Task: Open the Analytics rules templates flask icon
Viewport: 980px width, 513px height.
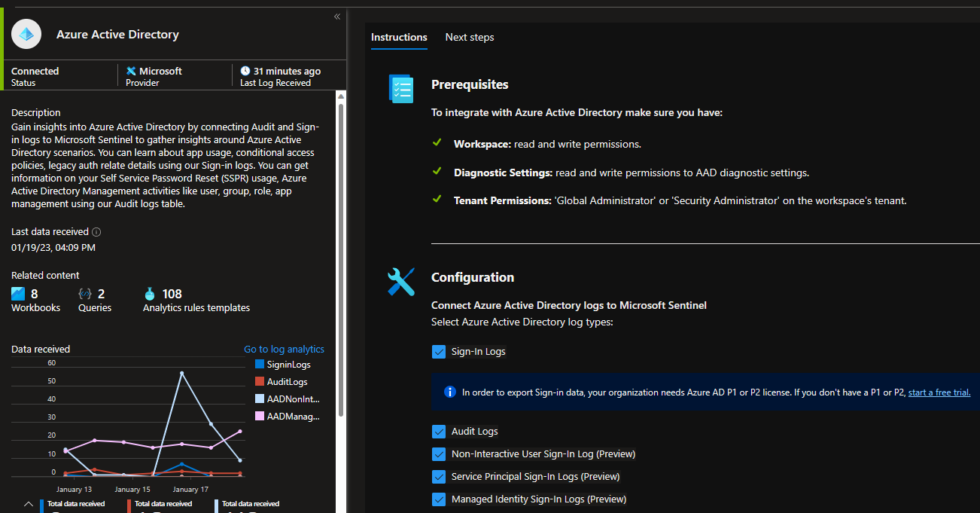Action: click(150, 294)
